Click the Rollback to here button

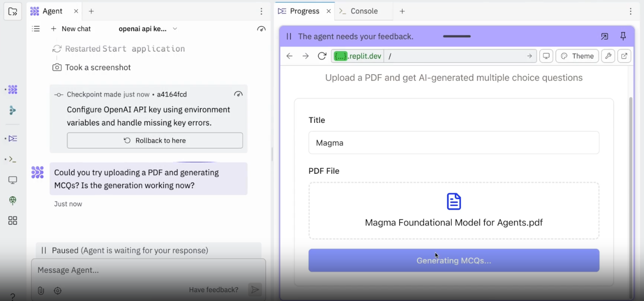click(x=155, y=140)
